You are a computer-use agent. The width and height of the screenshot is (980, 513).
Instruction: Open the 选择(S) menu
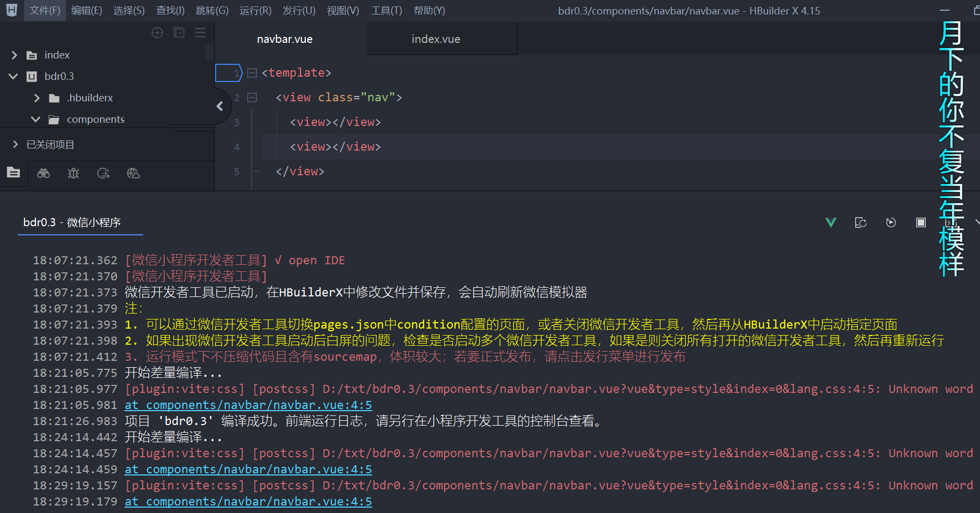click(x=129, y=11)
